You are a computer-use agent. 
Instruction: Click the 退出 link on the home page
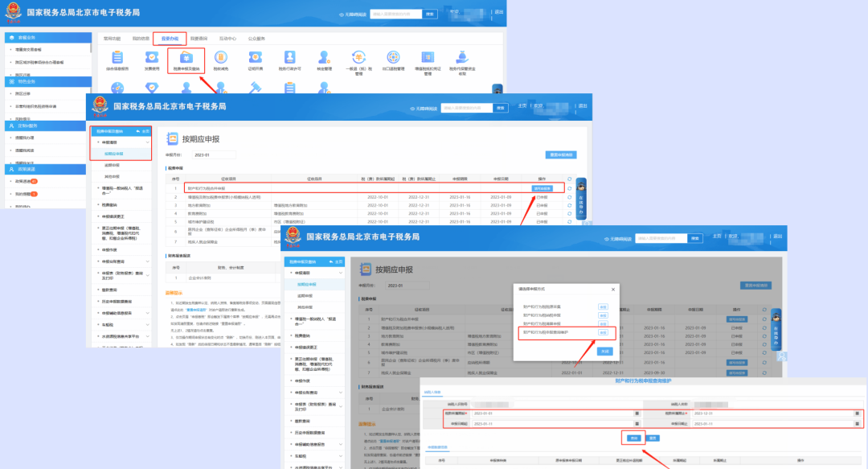[x=499, y=11]
